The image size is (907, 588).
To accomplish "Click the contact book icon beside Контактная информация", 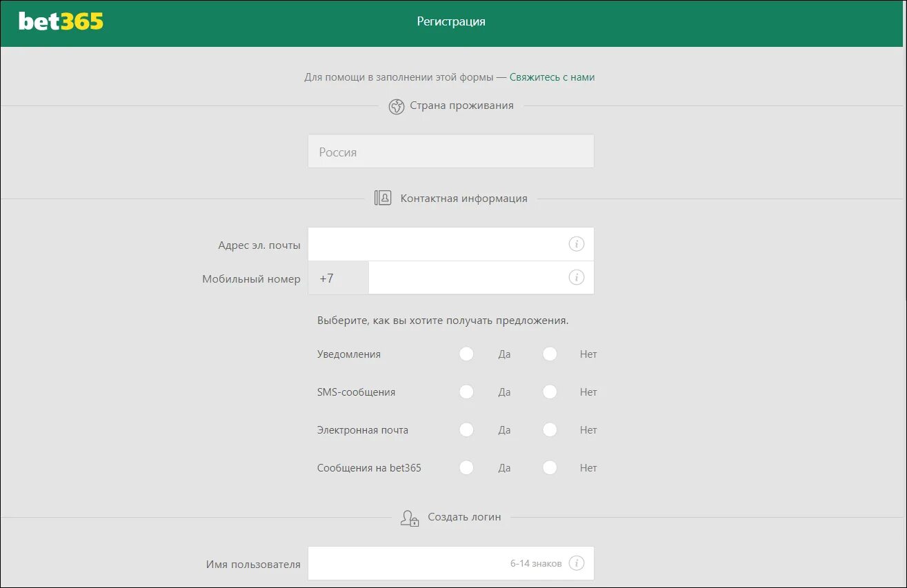I will tap(383, 199).
